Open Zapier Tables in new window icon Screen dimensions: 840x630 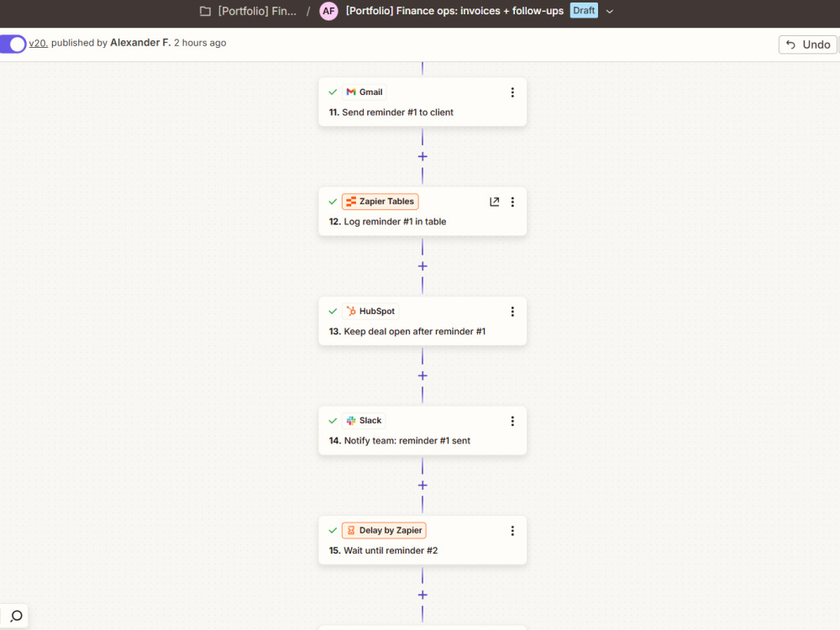(x=494, y=202)
